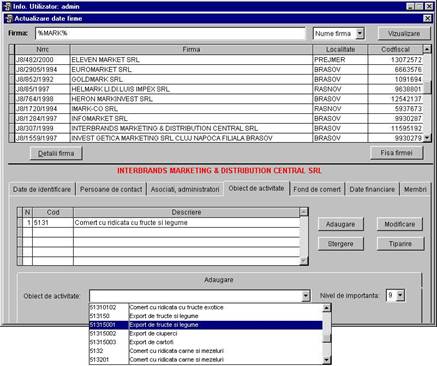Open the Nume firma dropdown
Screen dimensions: 437x366
pyautogui.click(x=359, y=33)
